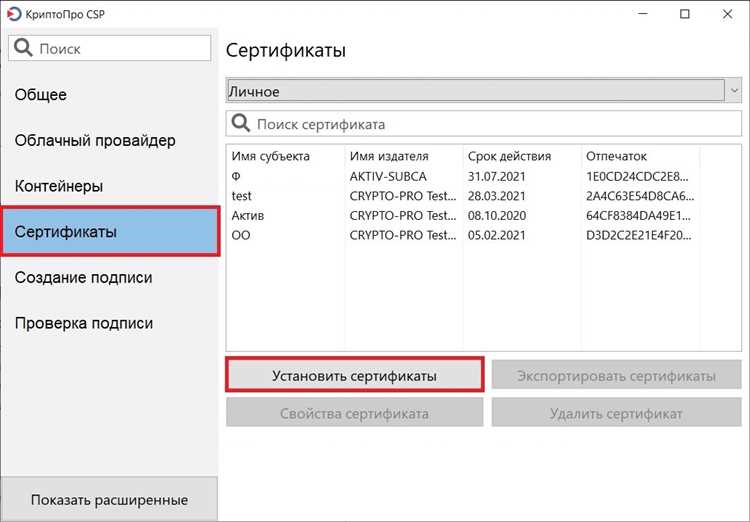Image resolution: width=750 pixels, height=522 pixels.
Task: Click the magnifier icon in sidebar search
Action: (x=23, y=48)
